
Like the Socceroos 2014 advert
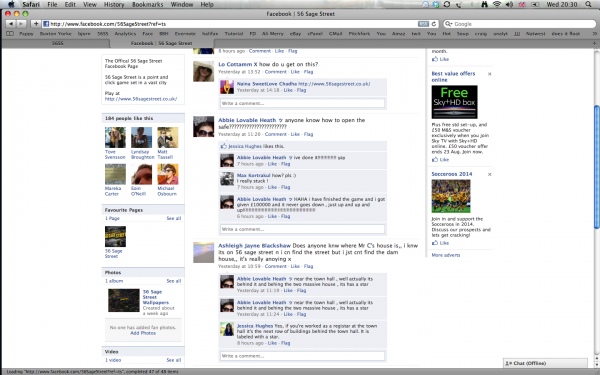pos(440,243)
